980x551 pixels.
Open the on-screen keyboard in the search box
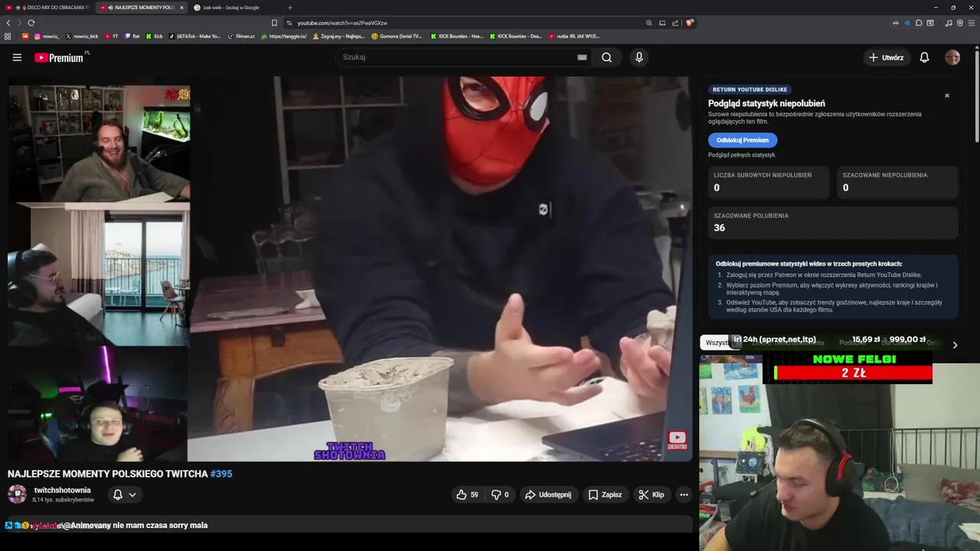tap(582, 57)
